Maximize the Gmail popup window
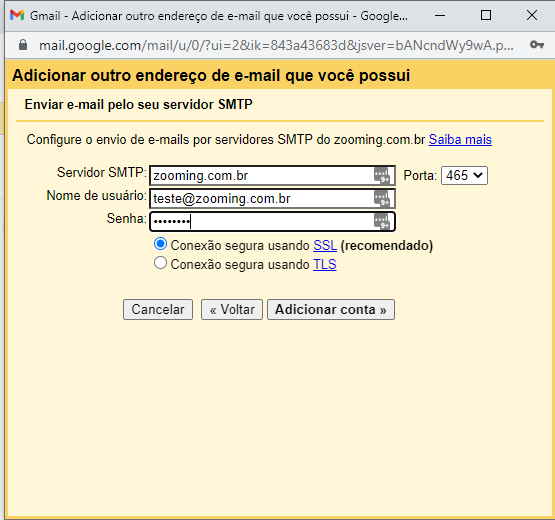 click(486, 15)
